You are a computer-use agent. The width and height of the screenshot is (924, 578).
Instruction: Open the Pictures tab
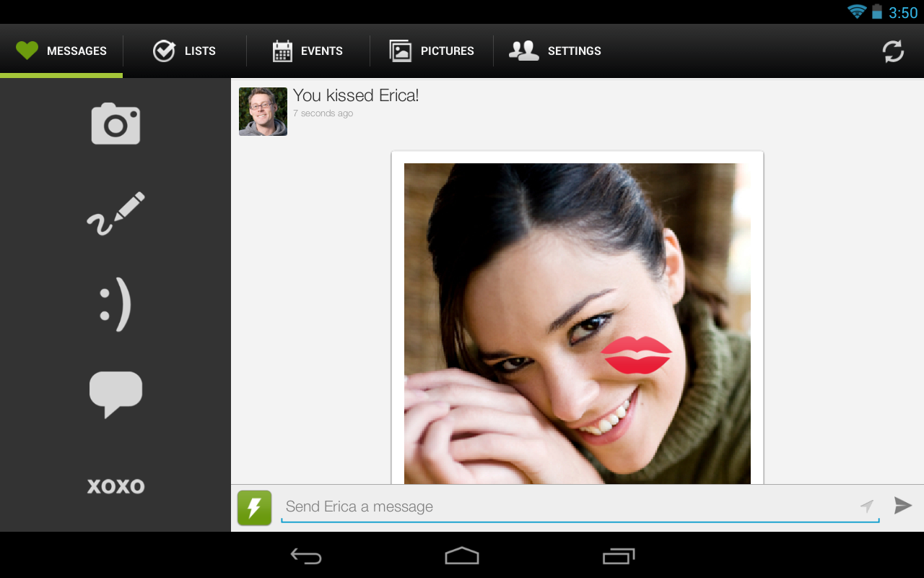pos(432,51)
